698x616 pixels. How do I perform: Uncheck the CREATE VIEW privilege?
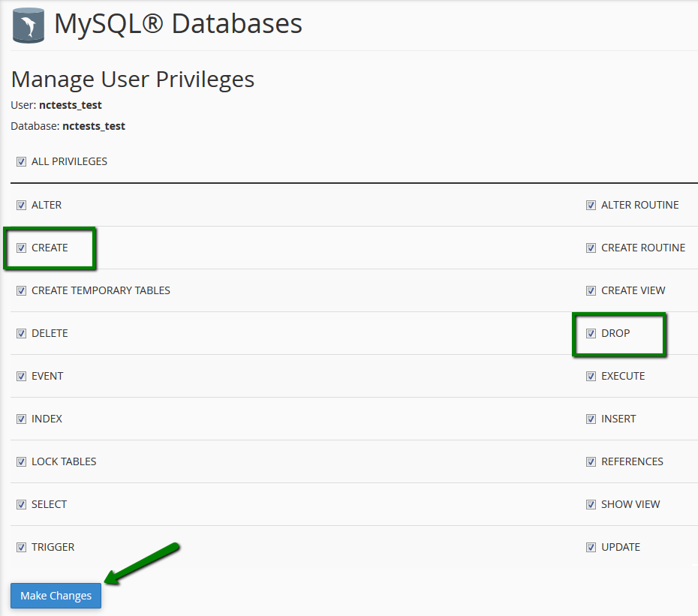point(591,290)
